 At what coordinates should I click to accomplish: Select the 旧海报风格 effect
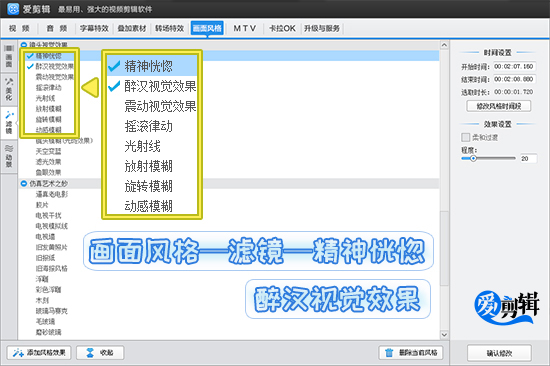(52, 268)
